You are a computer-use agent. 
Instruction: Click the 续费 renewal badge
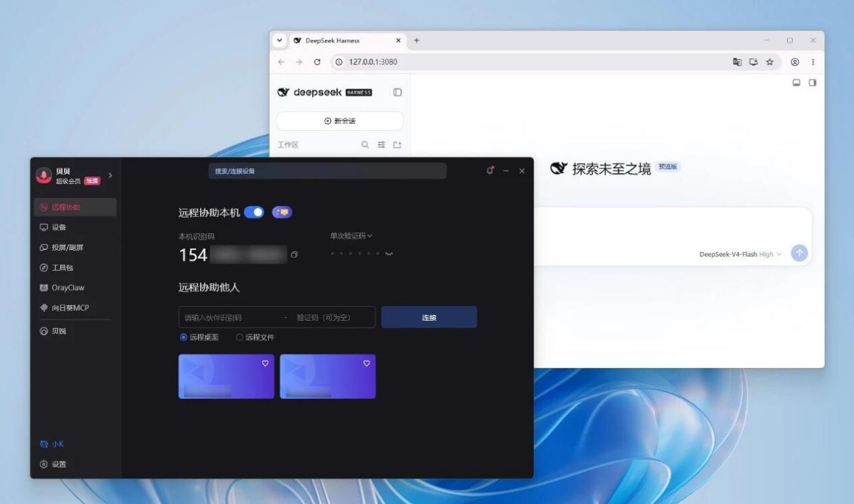pyautogui.click(x=92, y=181)
